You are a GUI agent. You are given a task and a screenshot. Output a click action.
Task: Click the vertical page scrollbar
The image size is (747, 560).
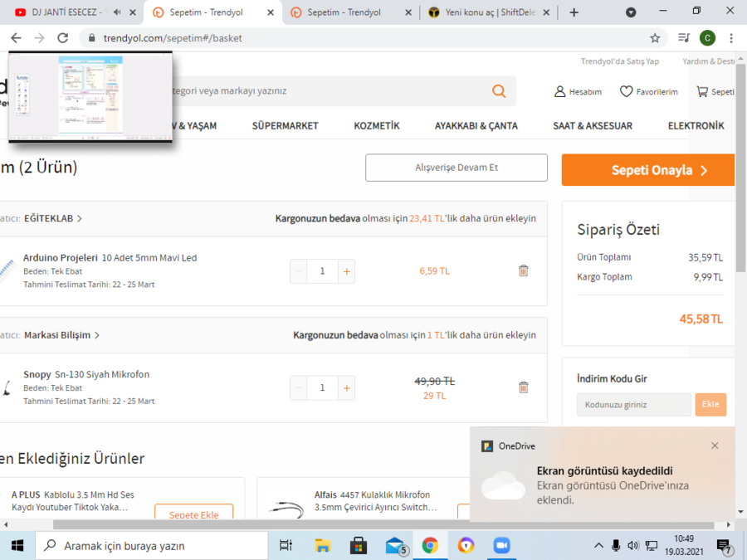(740, 168)
